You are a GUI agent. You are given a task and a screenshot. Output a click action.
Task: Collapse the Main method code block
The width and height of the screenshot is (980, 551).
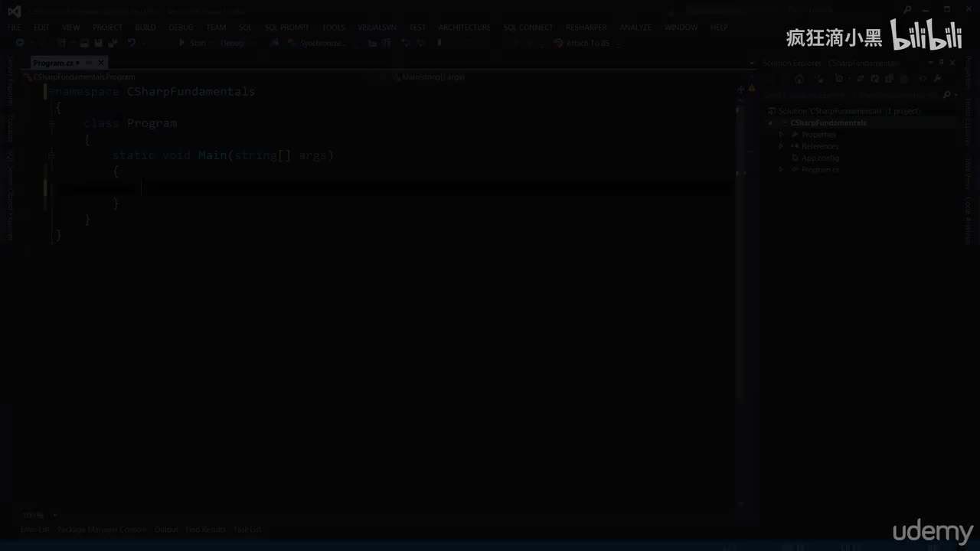pos(51,155)
